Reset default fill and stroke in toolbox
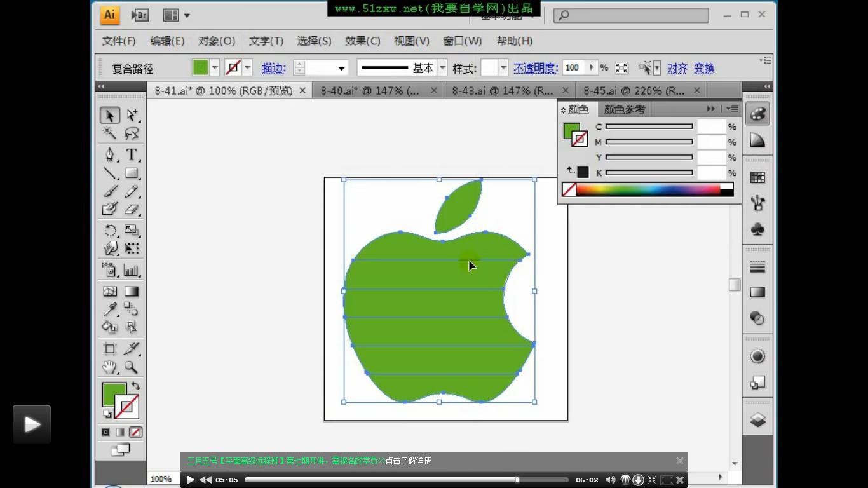The image size is (868, 488). tap(107, 414)
